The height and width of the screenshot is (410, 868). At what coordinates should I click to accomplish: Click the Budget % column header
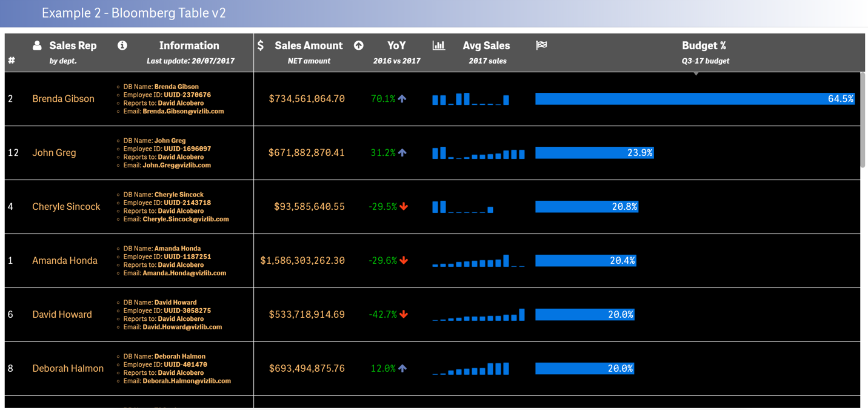(704, 45)
